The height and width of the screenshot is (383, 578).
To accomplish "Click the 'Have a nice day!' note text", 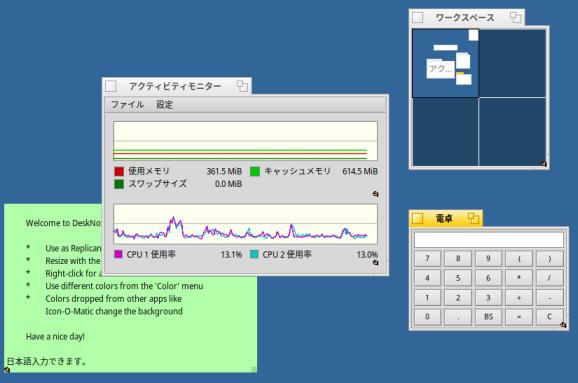I will coord(55,337).
